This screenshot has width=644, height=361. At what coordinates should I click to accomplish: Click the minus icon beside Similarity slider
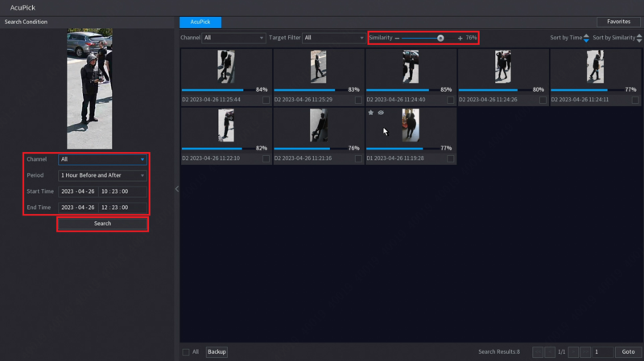397,38
